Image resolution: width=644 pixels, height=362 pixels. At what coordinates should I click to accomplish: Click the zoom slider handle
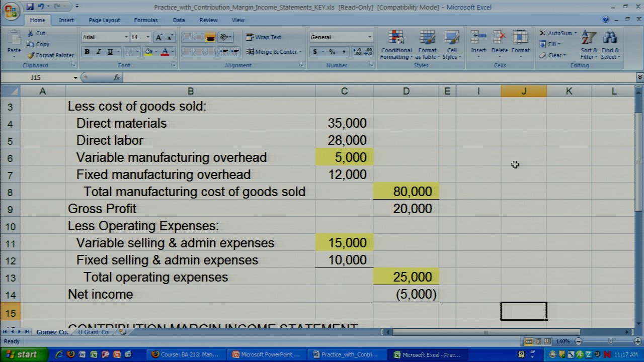610,342
